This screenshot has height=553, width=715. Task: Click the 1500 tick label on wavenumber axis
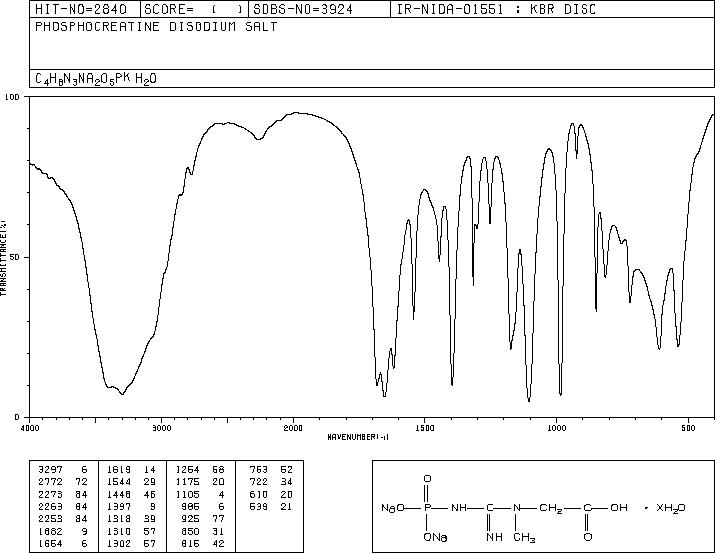(425, 428)
